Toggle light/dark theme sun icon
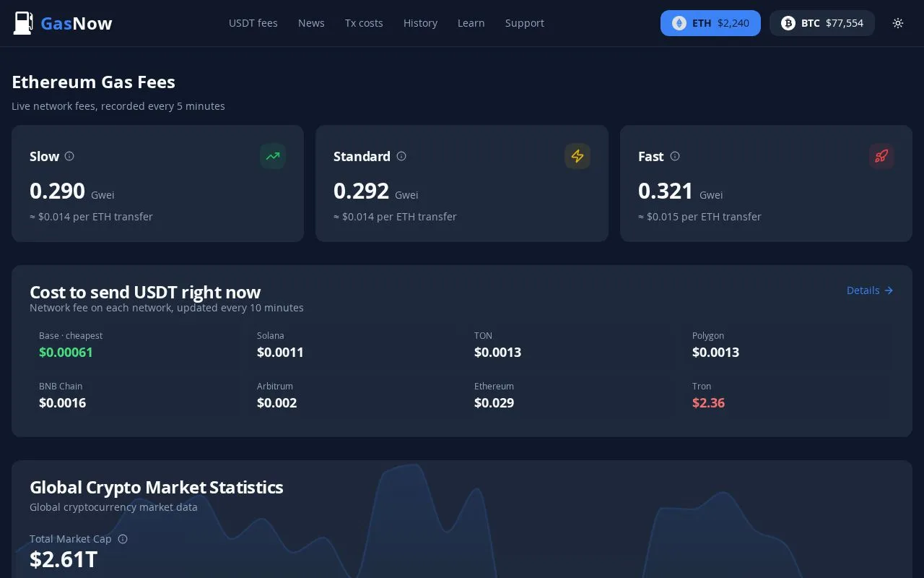 898,23
